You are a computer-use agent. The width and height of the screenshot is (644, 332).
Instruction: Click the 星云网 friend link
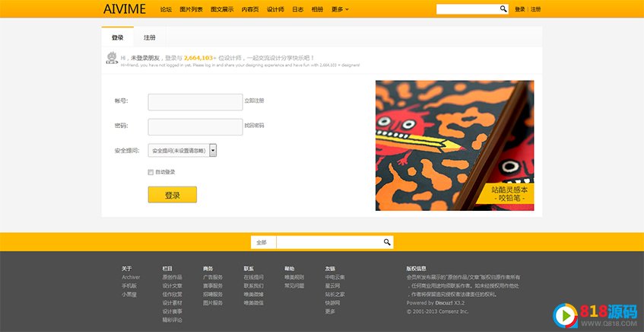pos(332,286)
